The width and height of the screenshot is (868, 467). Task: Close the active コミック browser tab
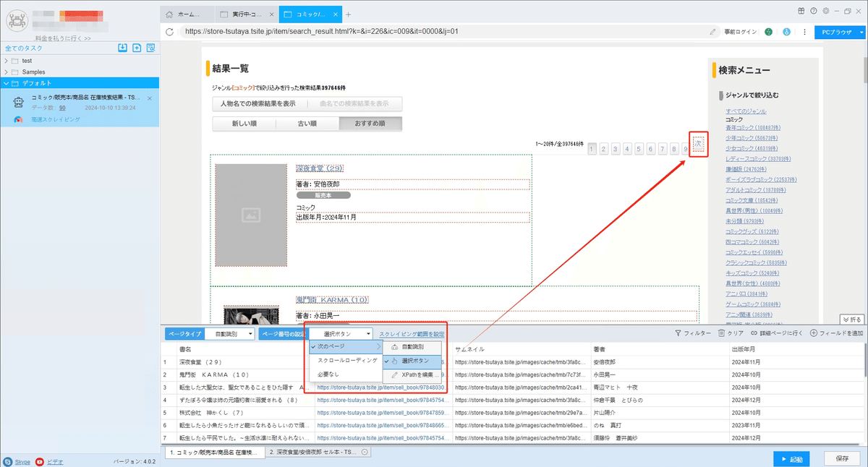coord(335,14)
